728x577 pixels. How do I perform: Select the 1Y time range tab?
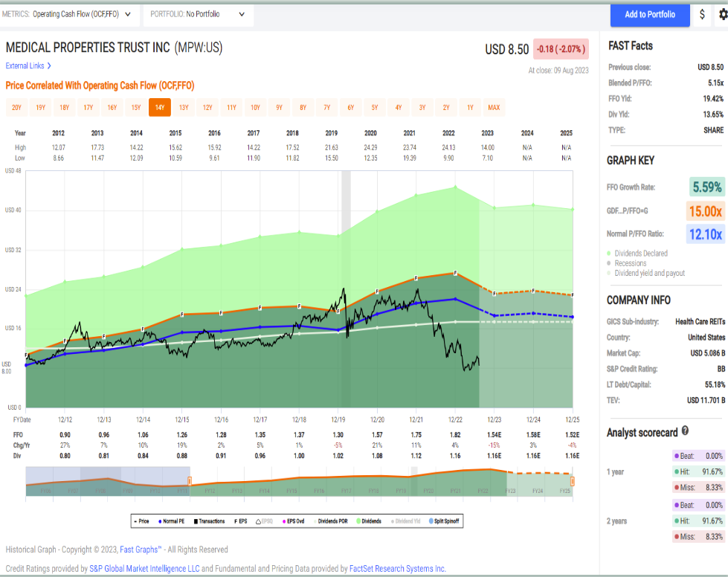(x=470, y=107)
